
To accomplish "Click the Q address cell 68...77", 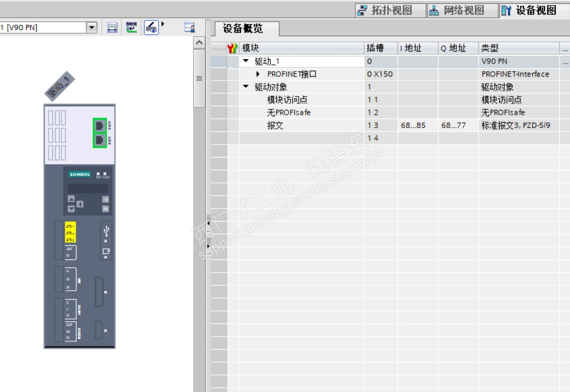I will tap(458, 126).
